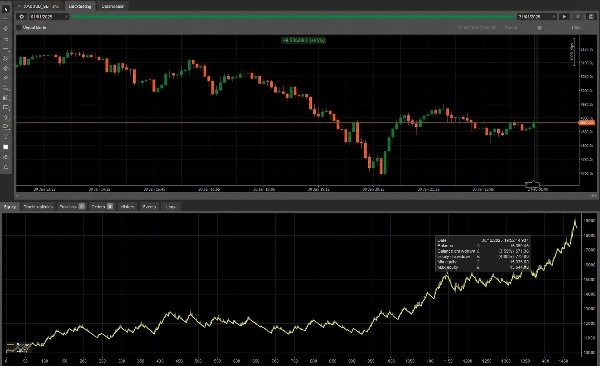Viewport: 600px width, 366px height.
Task: Click the chart scrollbar left arrow
Action: pyautogui.click(x=17, y=195)
